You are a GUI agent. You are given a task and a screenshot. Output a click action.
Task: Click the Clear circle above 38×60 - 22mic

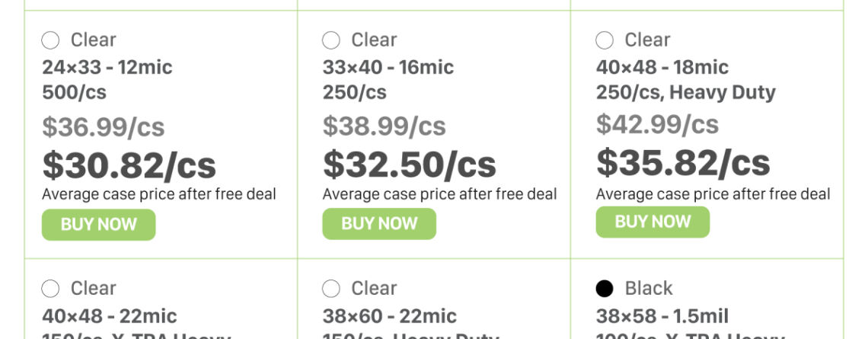(x=331, y=289)
